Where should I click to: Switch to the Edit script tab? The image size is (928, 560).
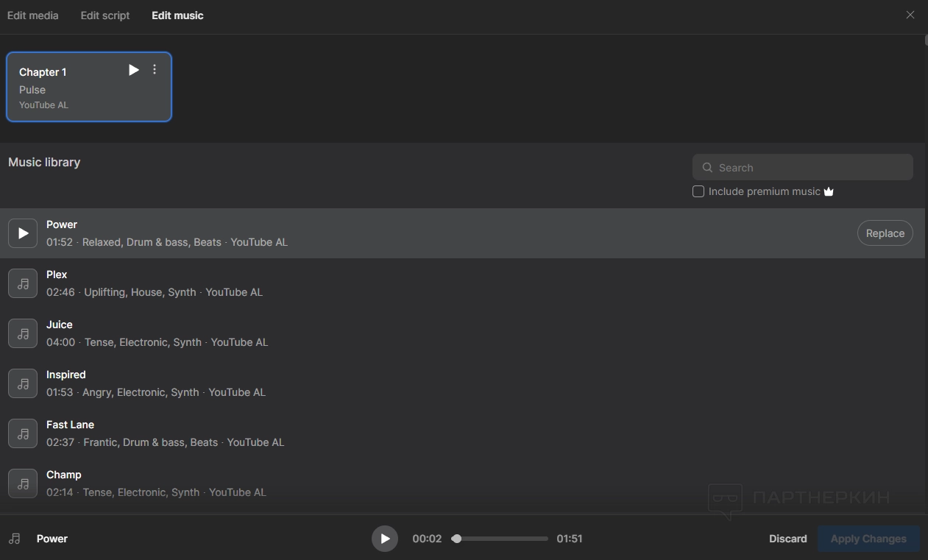point(105,15)
